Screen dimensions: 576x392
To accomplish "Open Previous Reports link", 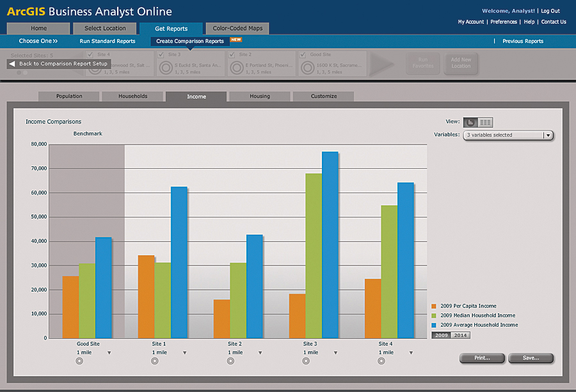I will (523, 41).
